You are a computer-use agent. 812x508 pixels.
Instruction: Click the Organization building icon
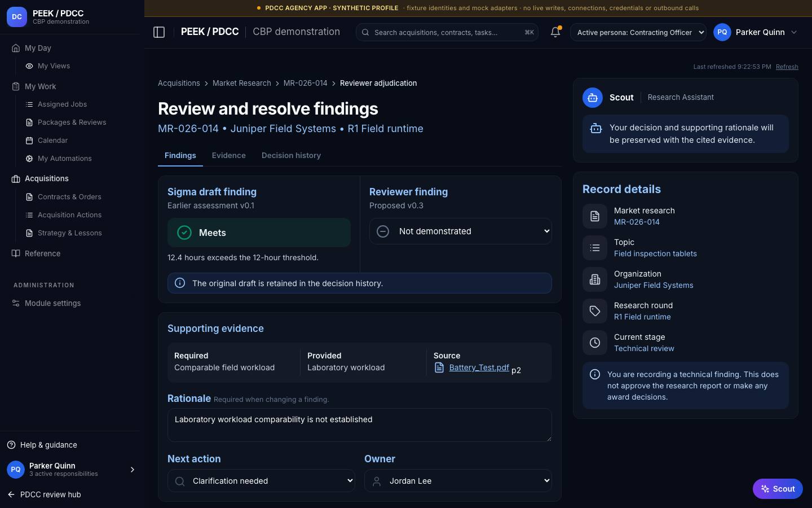(595, 279)
